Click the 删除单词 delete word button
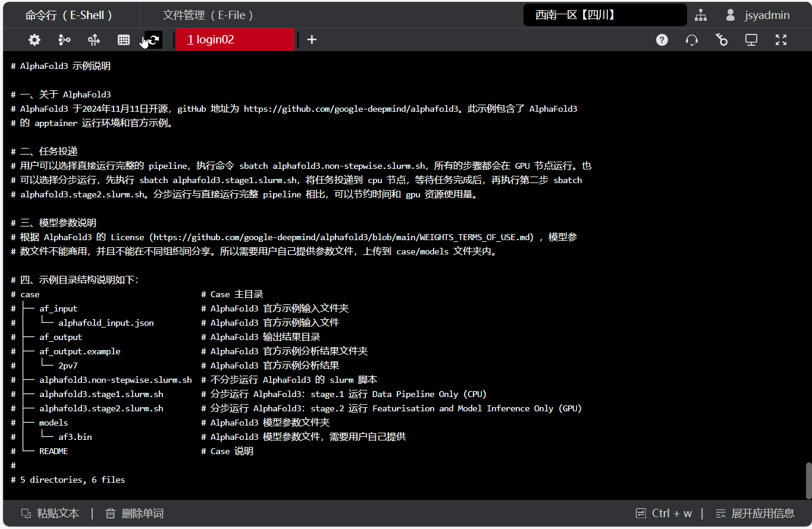Image resolution: width=812 pixels, height=529 pixels. click(134, 513)
